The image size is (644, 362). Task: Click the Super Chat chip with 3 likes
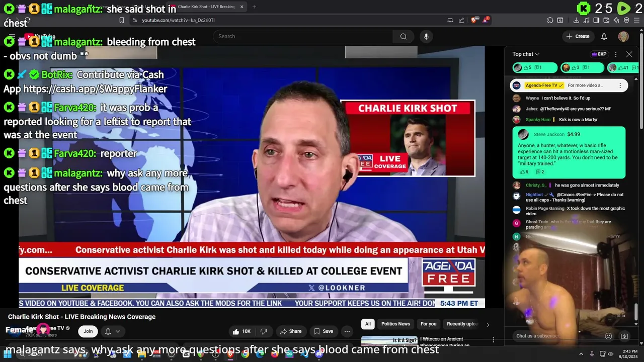[582, 67]
